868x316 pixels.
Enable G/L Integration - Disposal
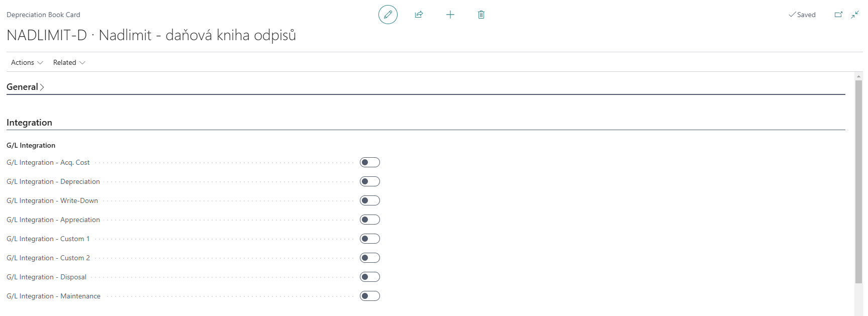(x=370, y=277)
